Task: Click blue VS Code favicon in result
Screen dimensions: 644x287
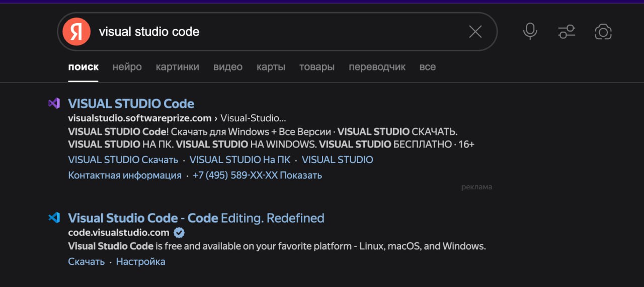Action: point(54,218)
